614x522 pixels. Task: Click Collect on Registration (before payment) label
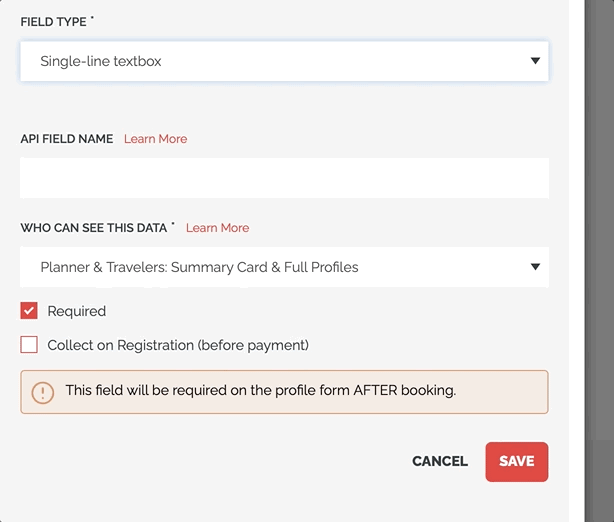point(178,345)
